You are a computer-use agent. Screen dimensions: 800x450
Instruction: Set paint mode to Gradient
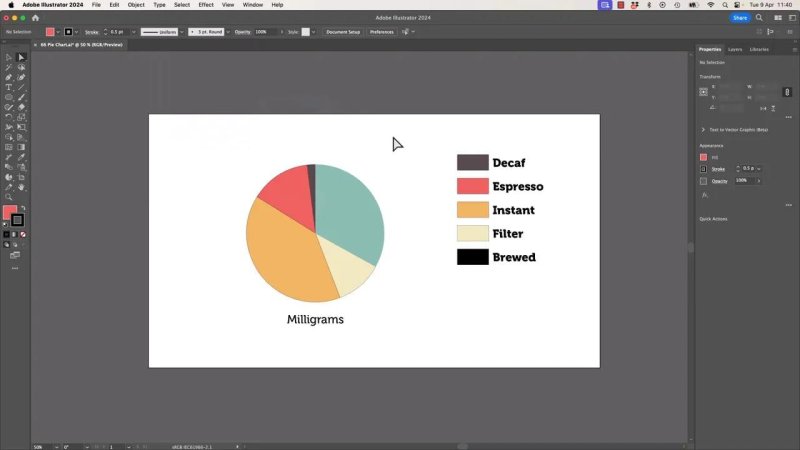pos(15,235)
